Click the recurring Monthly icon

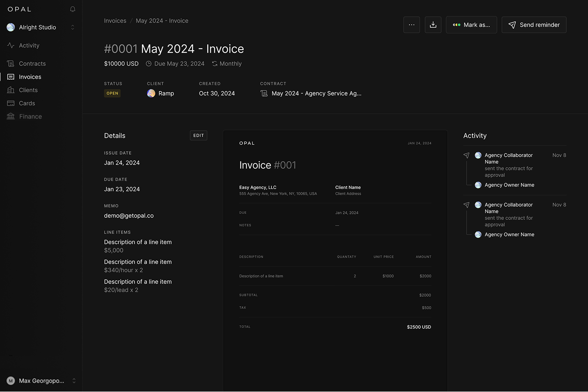(215, 64)
